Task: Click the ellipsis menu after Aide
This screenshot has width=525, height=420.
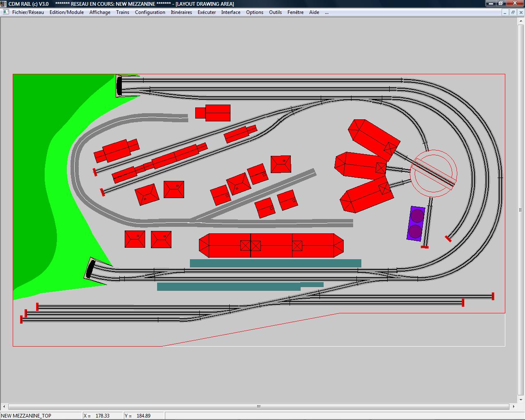Action: [326, 12]
